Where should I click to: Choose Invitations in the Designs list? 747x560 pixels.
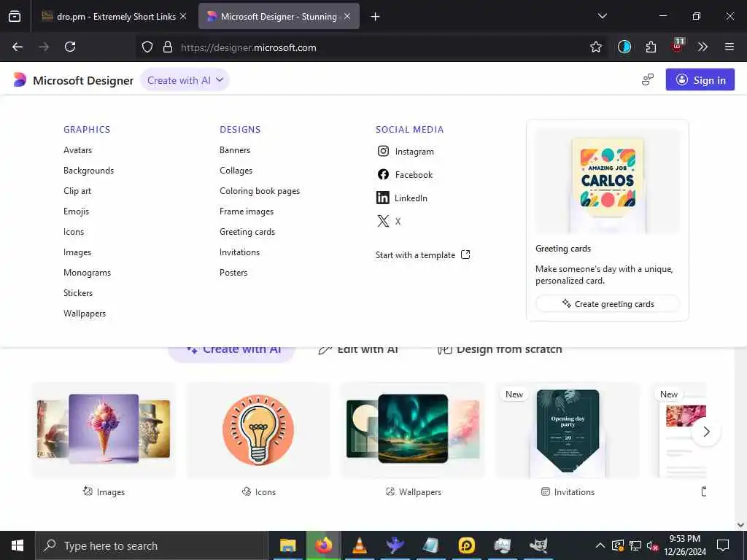(x=239, y=252)
